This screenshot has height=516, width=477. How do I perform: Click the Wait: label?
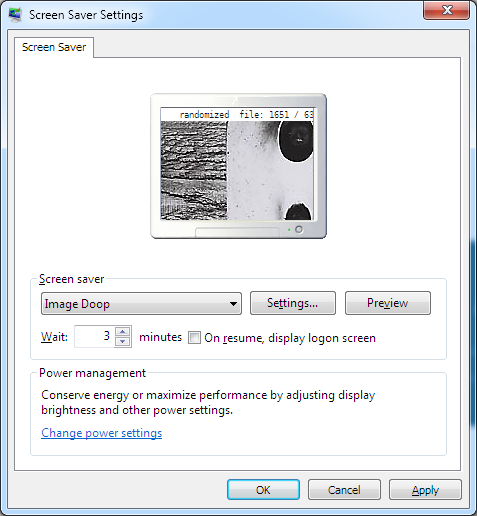[54, 337]
